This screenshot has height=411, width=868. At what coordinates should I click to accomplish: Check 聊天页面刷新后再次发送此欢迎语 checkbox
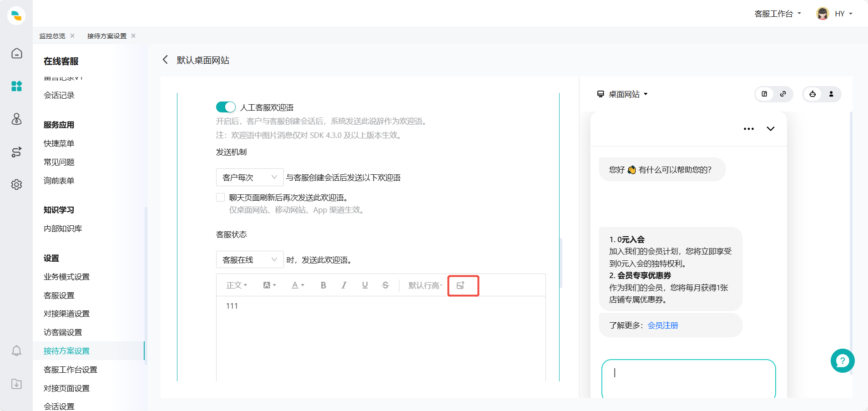(220, 197)
